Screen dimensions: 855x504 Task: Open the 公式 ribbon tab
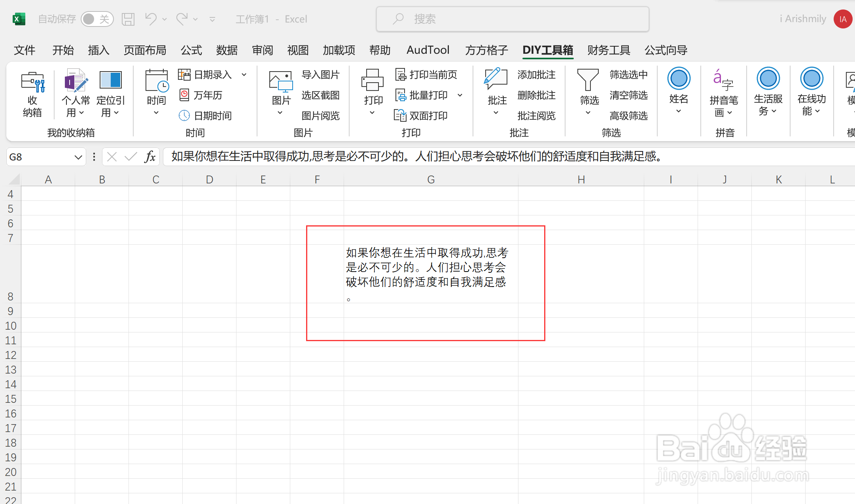191,50
